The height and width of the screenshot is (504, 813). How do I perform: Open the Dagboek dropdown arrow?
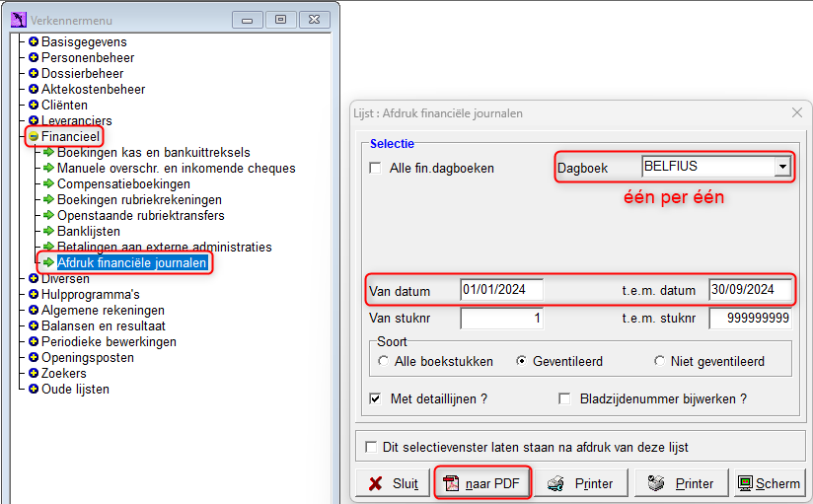[782, 167]
